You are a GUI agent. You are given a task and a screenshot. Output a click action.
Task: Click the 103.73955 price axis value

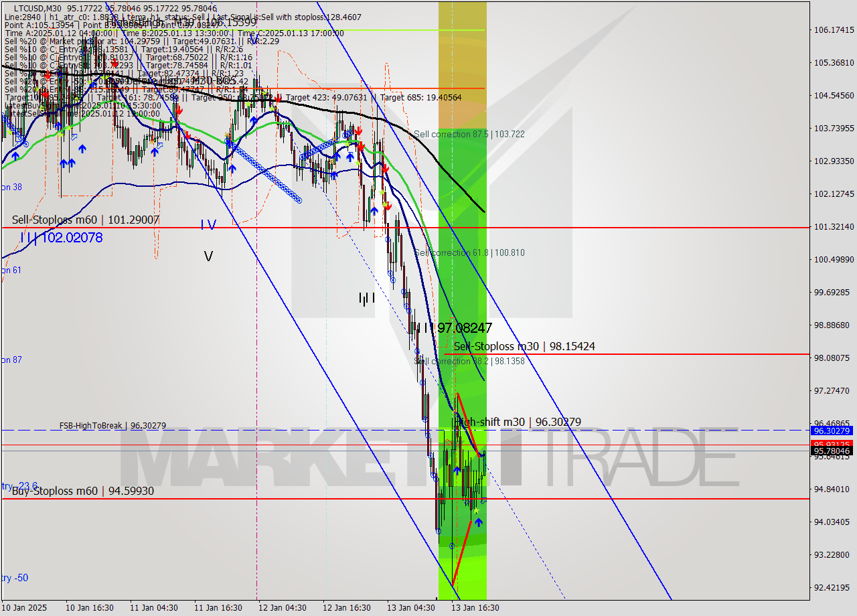click(x=834, y=128)
